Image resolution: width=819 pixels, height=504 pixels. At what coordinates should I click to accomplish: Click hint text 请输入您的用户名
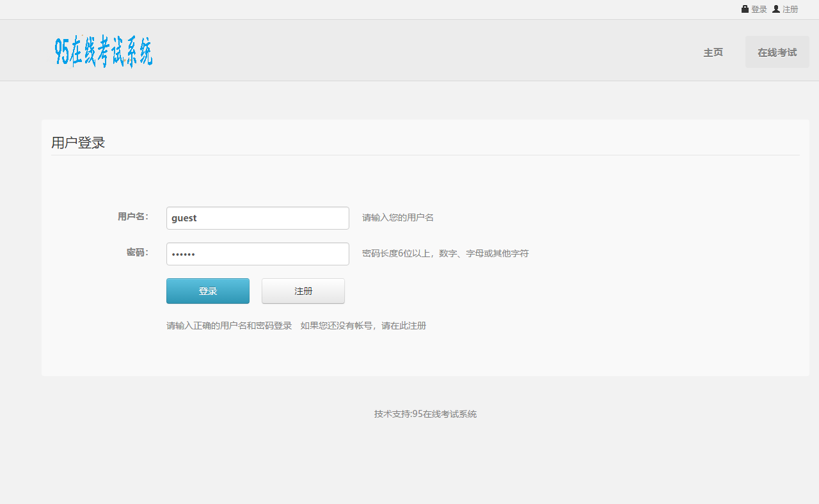point(398,217)
